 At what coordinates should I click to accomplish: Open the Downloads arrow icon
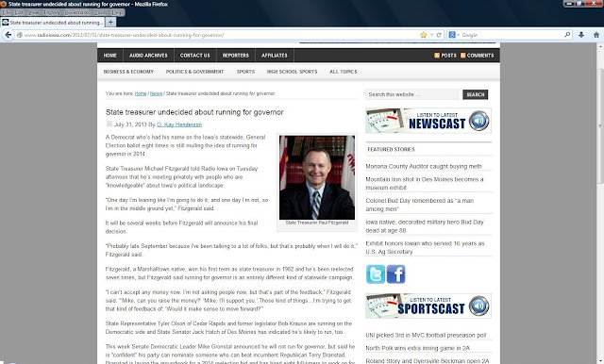tap(581, 35)
